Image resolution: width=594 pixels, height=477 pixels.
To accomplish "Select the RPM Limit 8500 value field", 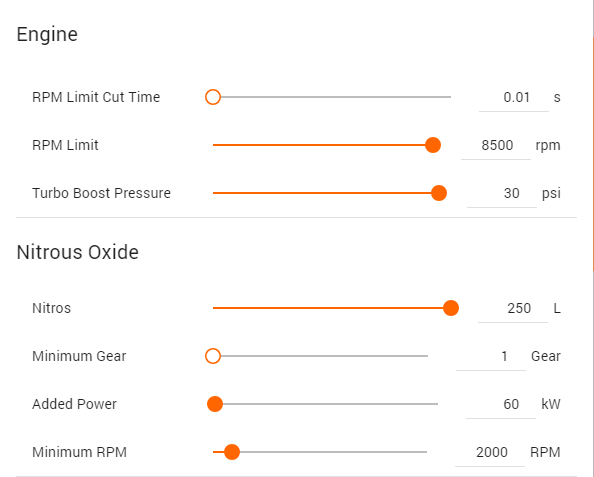I will point(496,146).
